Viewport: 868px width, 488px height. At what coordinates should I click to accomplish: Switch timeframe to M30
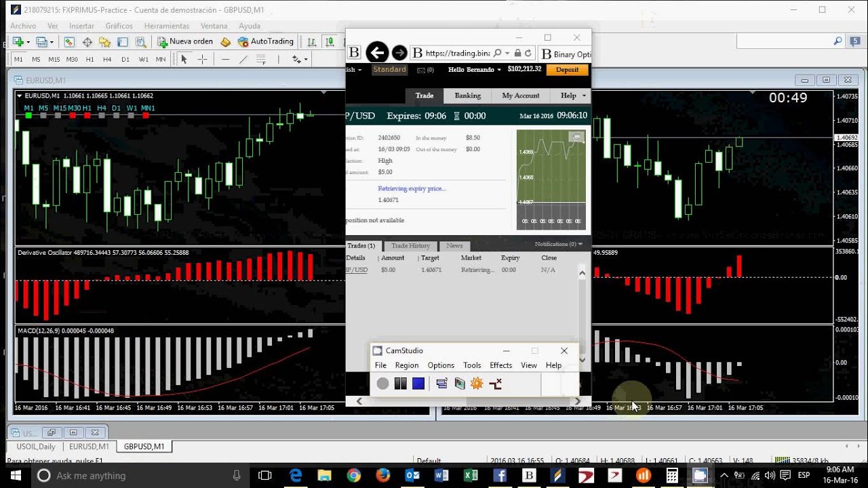(72, 59)
